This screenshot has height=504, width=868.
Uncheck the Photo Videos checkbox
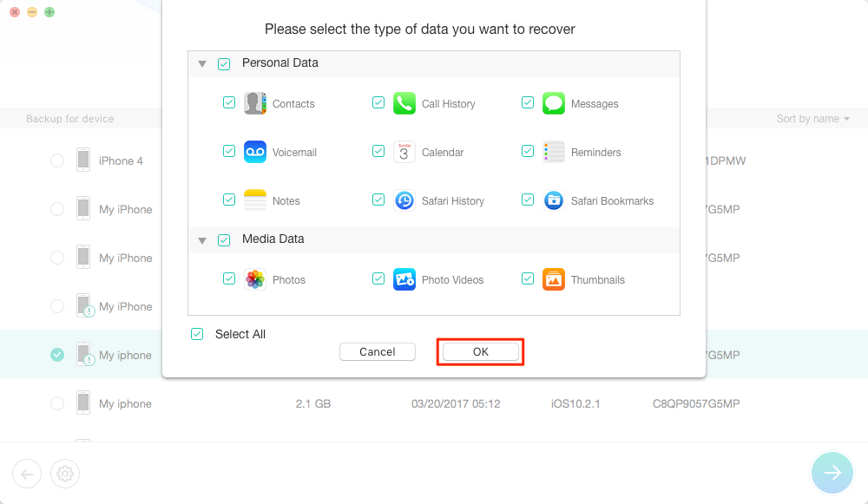[x=378, y=278]
